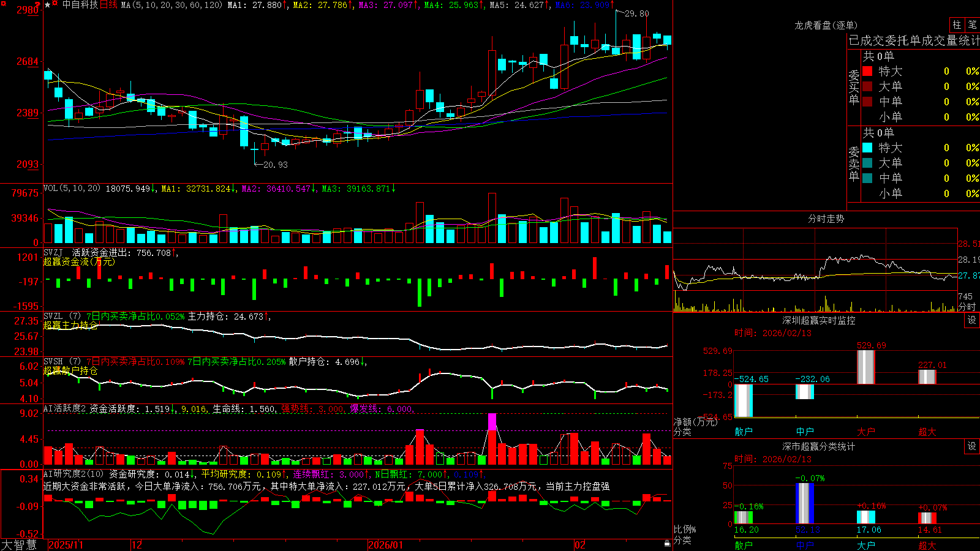Click the 主力持仓: 24.673 value
This screenshot has height=551, width=980.
click(228, 317)
